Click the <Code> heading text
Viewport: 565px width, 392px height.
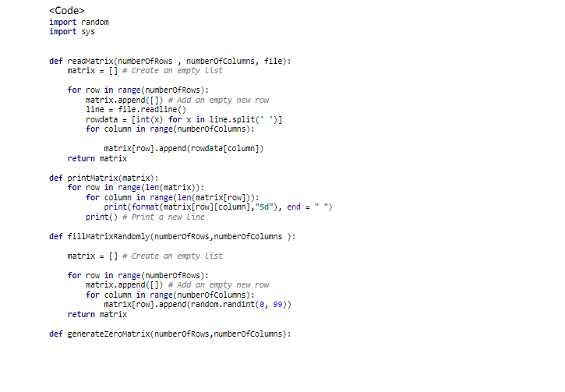click(67, 11)
